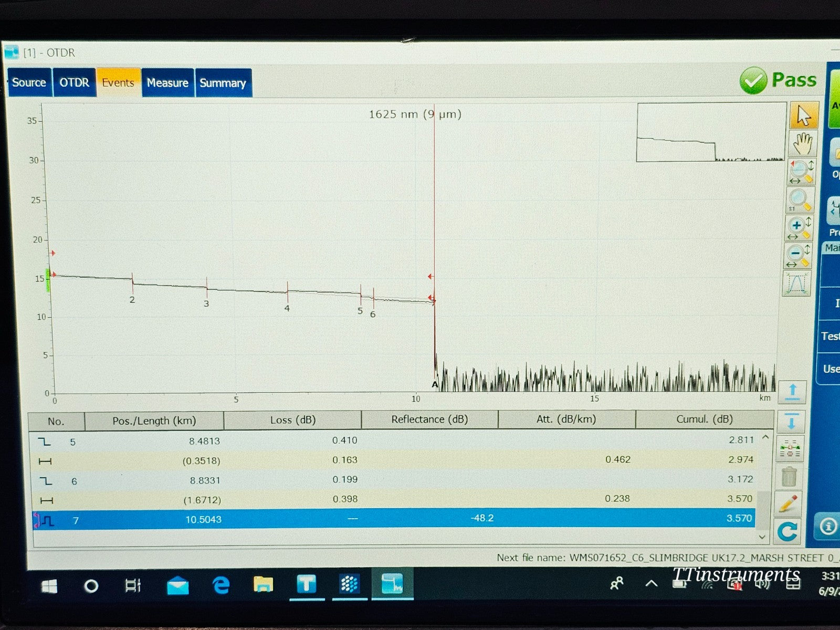Open Microsoft Edge from taskbar
840x630 pixels.
221,584
